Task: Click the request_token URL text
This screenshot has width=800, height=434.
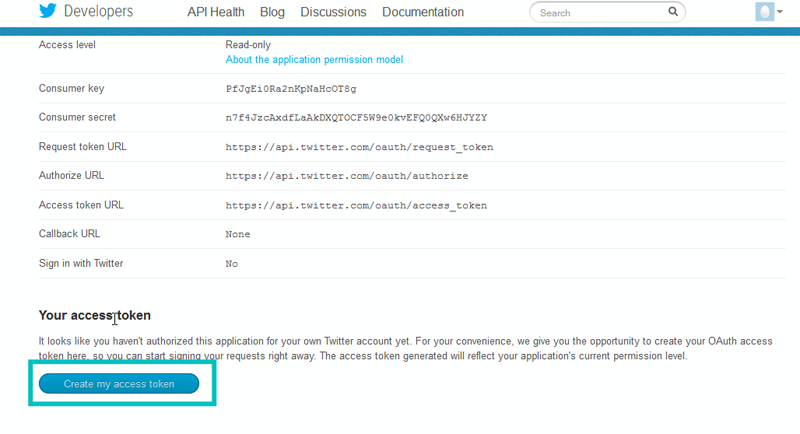Action: (359, 147)
